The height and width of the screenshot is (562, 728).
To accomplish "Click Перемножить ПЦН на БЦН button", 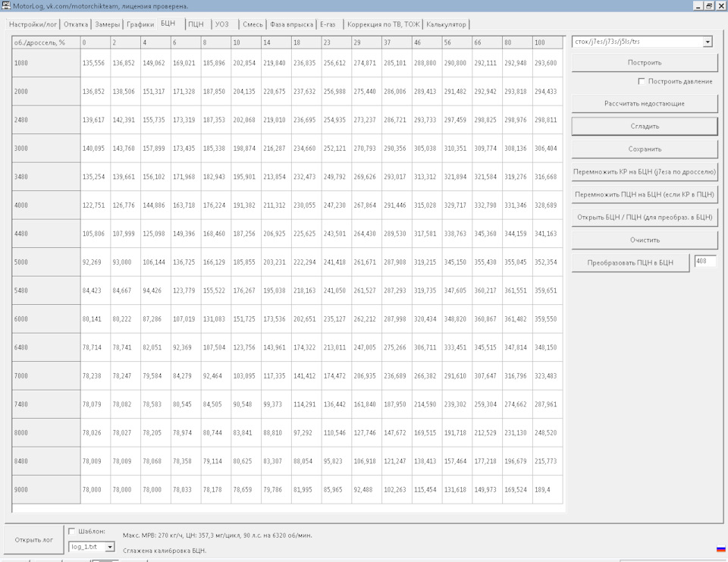I will pos(645,195).
